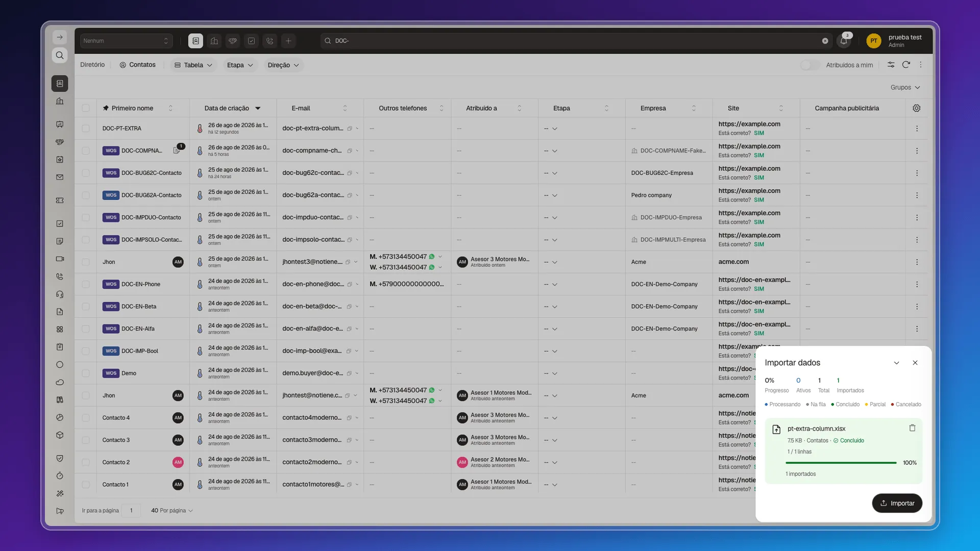Toggle Atribuídos a mim switch
980x551 pixels.
pyautogui.click(x=810, y=65)
